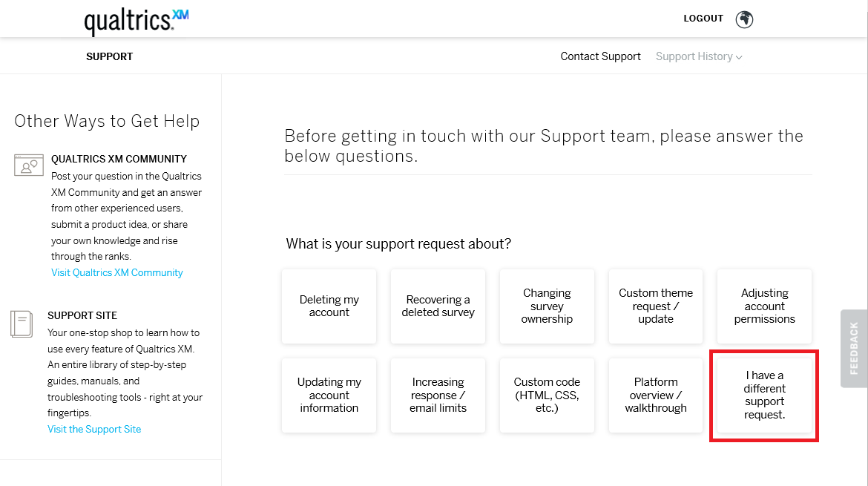Click the Support Site book icon
Screen dimensions: 868x486
click(x=22, y=324)
